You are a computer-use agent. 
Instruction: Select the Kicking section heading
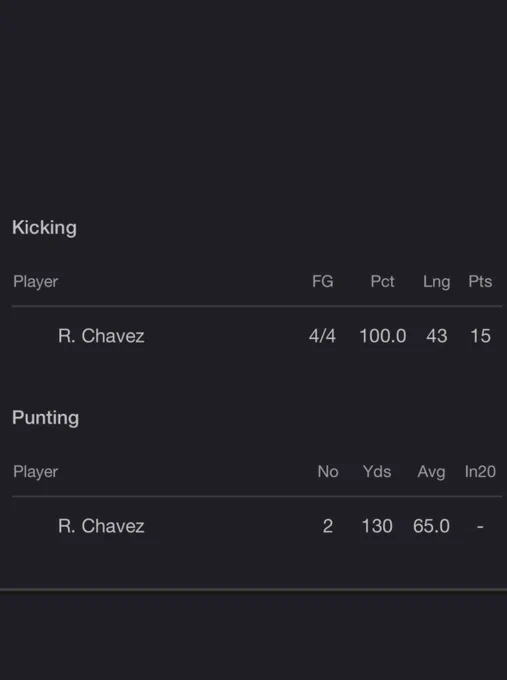(x=44, y=228)
